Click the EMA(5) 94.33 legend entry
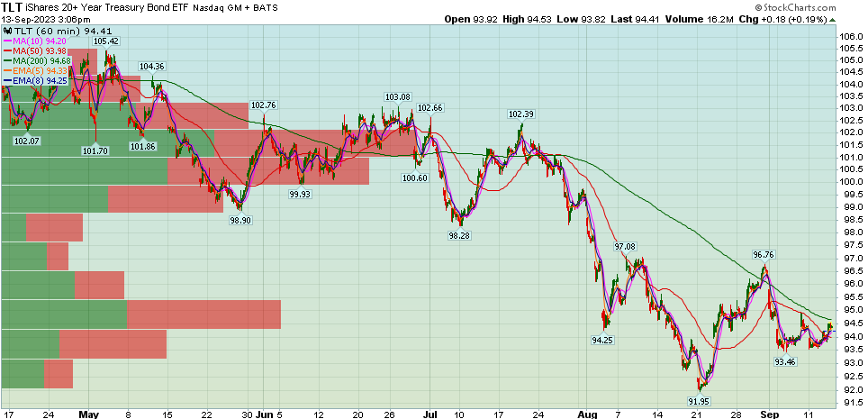This screenshot has height=419, width=868. tap(34, 70)
